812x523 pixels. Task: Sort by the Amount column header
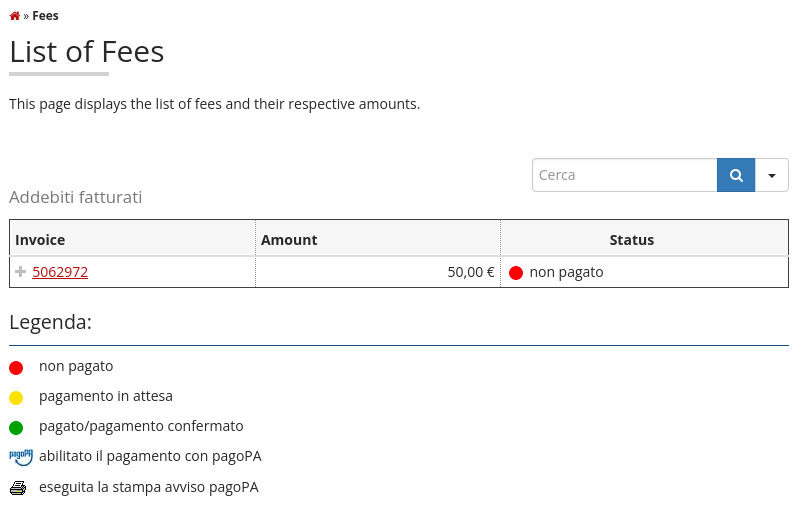289,240
